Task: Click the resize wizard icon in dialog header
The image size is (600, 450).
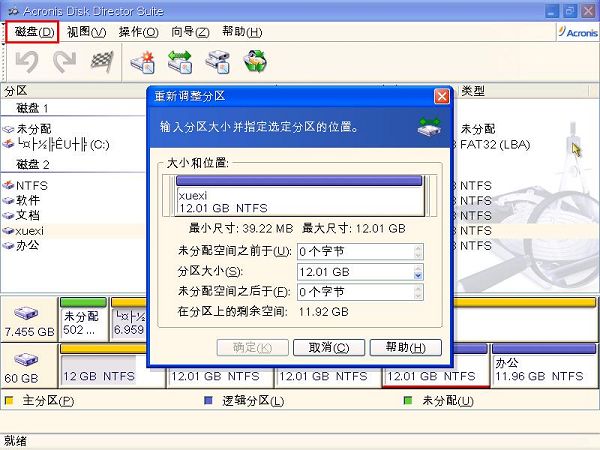Action: click(x=429, y=127)
